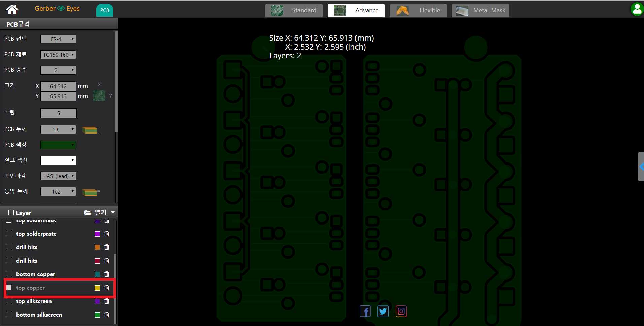The image size is (644, 326).
Task: Delete the orange drill hits layer
Action: pyautogui.click(x=107, y=247)
